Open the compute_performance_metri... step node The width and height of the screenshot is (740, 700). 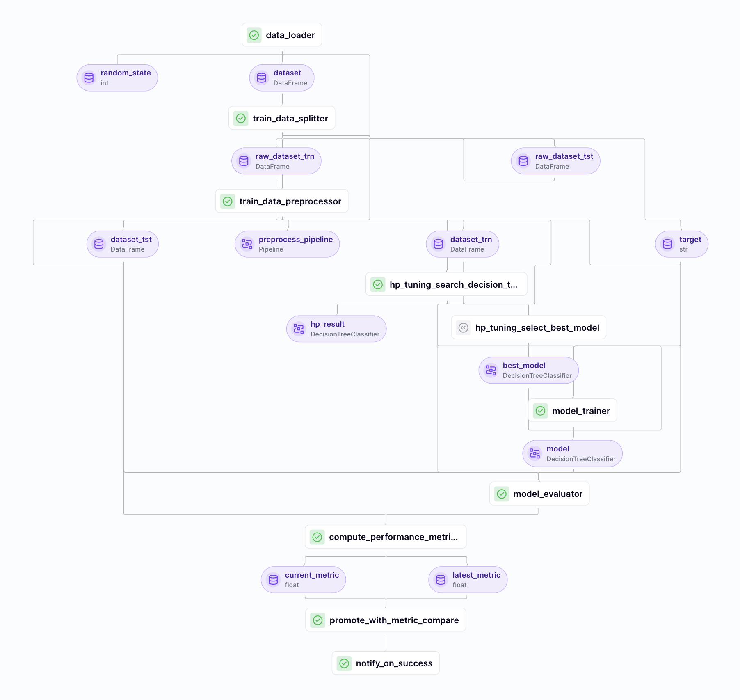[x=386, y=537]
